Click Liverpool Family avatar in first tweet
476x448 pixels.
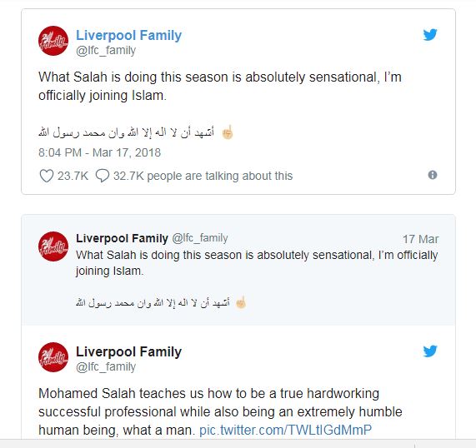(x=53, y=41)
